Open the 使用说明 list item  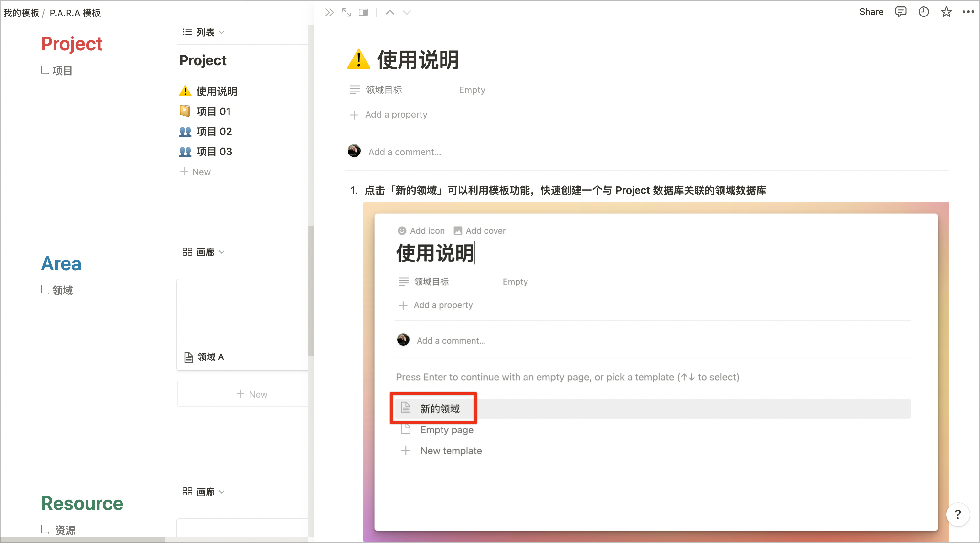[217, 91]
